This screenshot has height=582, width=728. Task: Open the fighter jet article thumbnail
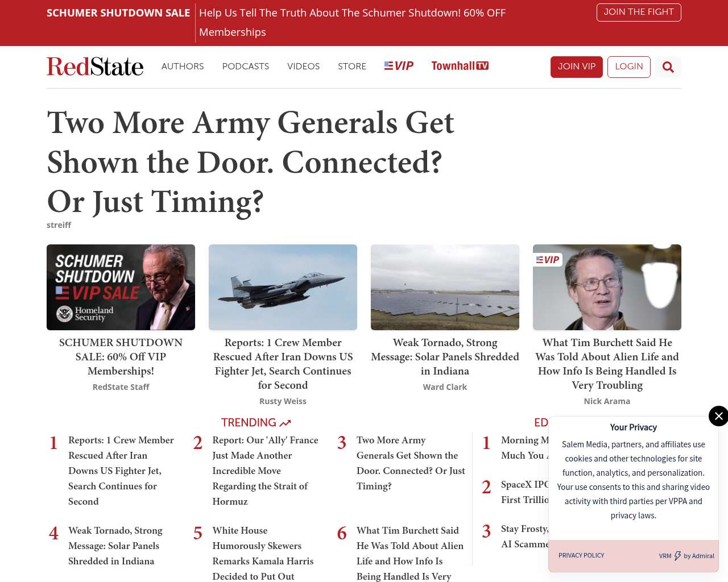pyautogui.click(x=283, y=287)
